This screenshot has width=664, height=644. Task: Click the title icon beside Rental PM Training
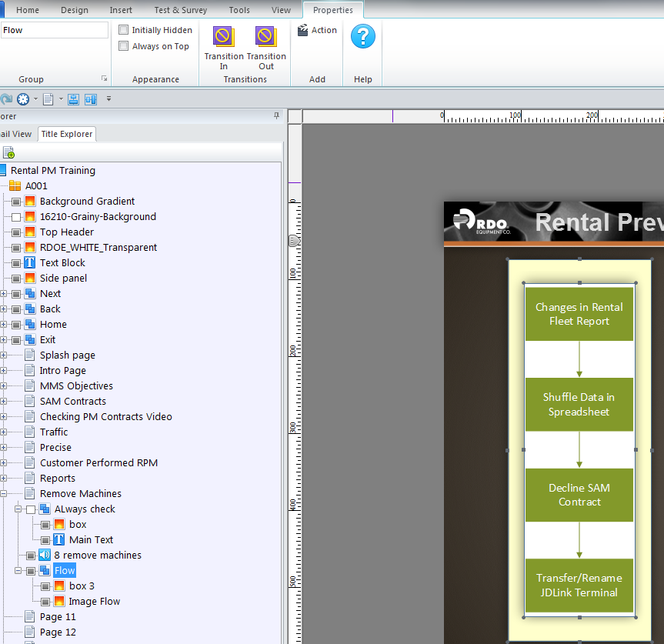tap(3, 170)
